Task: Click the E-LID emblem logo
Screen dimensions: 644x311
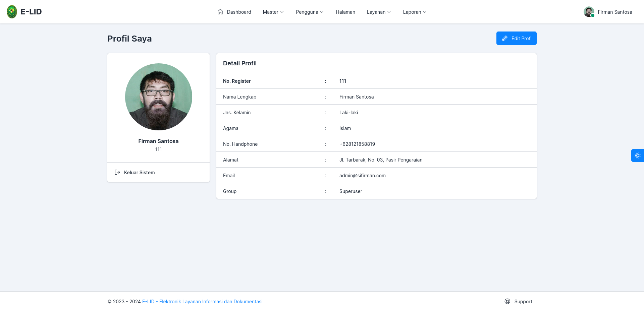Action: (12, 12)
